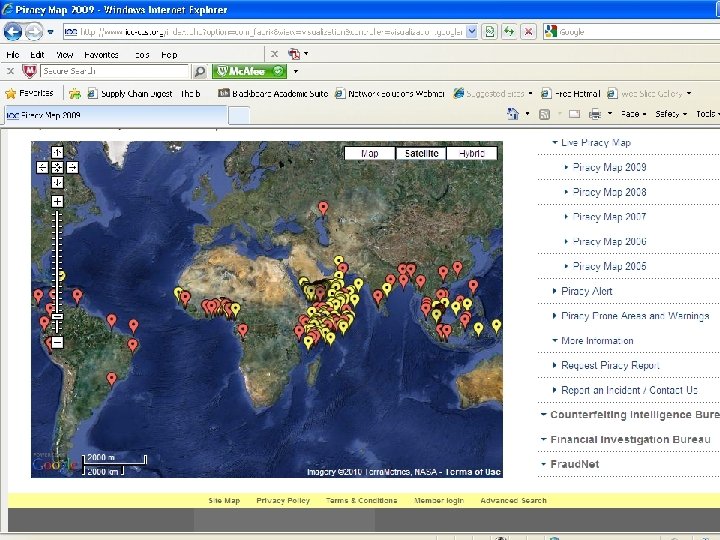Expand the Piracy Alert section
Viewport: 720px width, 540px height.
(587, 291)
